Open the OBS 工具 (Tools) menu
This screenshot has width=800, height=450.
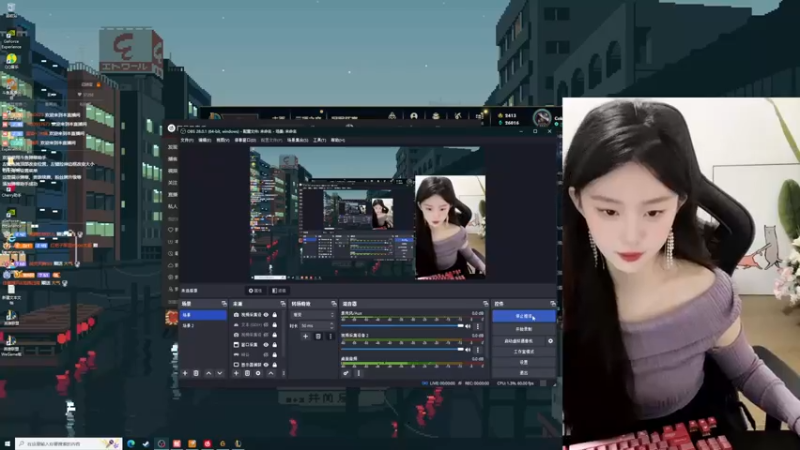point(319,140)
